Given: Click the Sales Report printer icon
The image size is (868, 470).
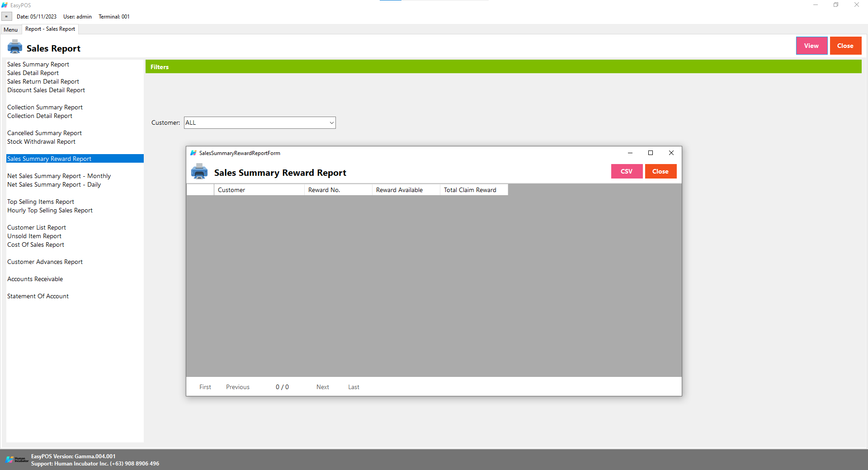Looking at the screenshot, I should [x=15, y=47].
